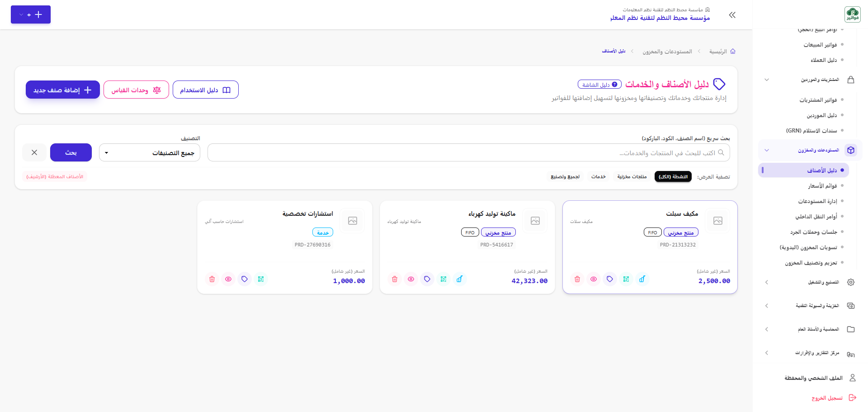Delete the استشارات تخصصية service

212,279
